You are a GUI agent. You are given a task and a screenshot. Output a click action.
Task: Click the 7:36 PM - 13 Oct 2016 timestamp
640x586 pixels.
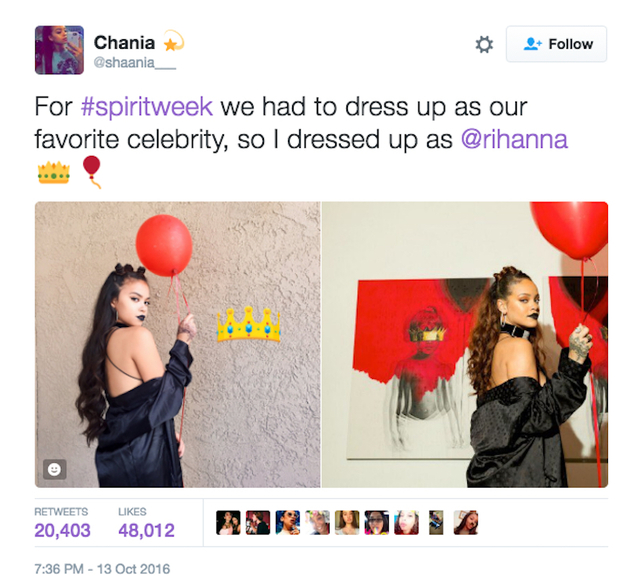coord(102,569)
